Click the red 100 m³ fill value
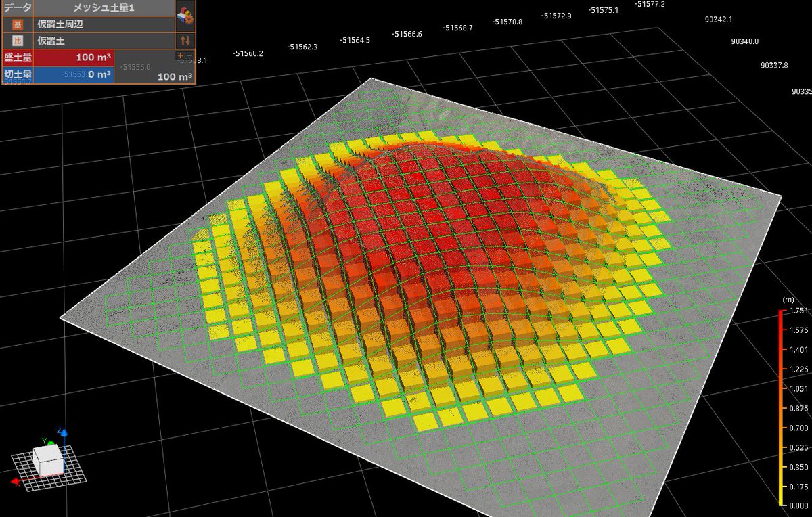Image resolution: width=812 pixels, height=517 pixels. (93, 58)
